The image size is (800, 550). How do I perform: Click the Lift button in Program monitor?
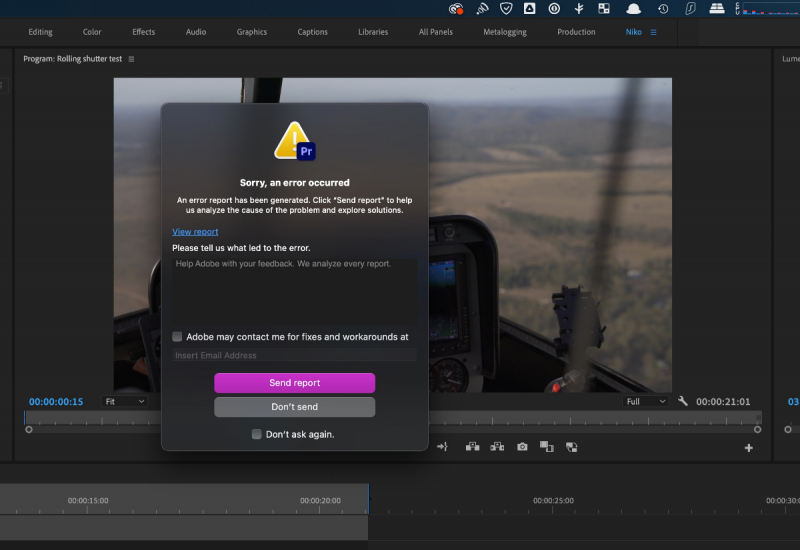click(x=472, y=447)
